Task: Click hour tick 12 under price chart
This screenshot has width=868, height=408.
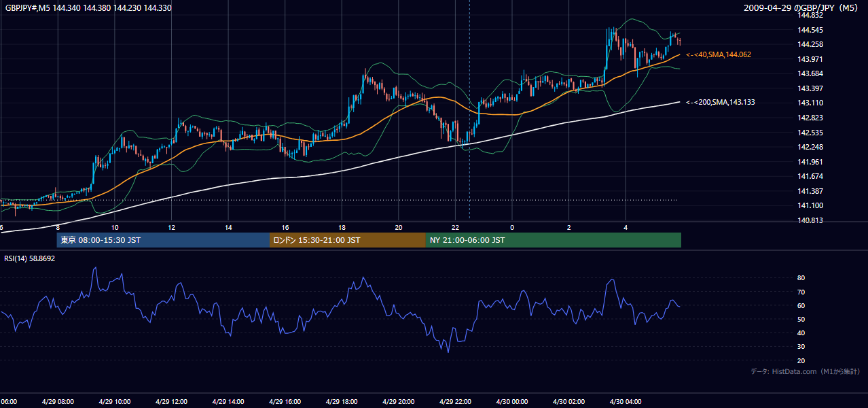Action: (x=172, y=227)
